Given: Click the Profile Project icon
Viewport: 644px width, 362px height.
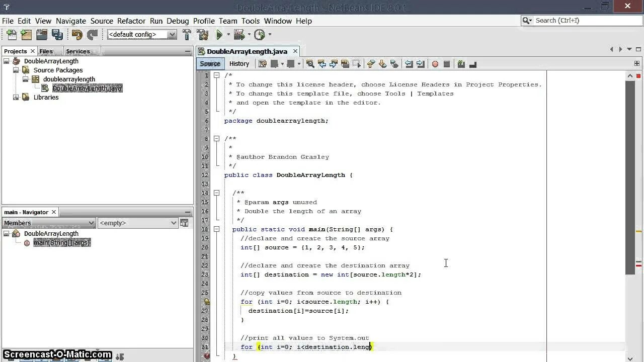Looking at the screenshot, I should coord(260,35).
